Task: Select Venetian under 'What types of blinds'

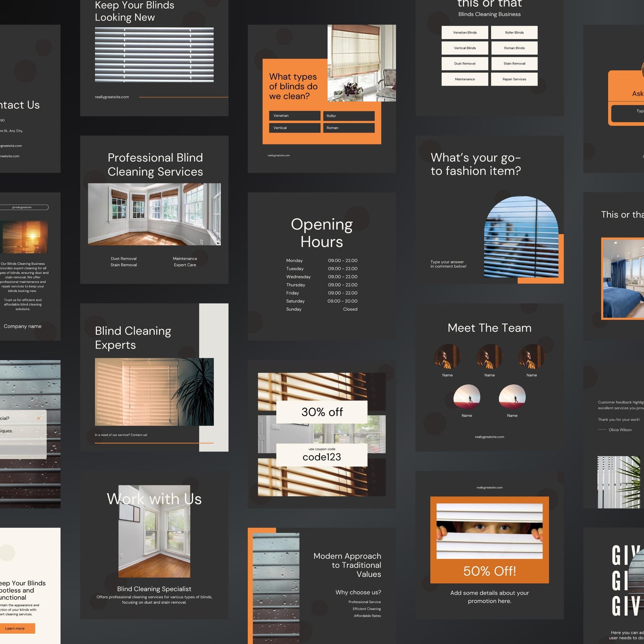Action: (294, 115)
